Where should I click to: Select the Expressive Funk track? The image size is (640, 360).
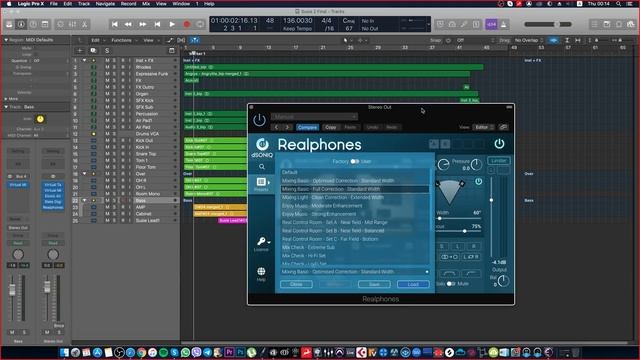click(152, 74)
